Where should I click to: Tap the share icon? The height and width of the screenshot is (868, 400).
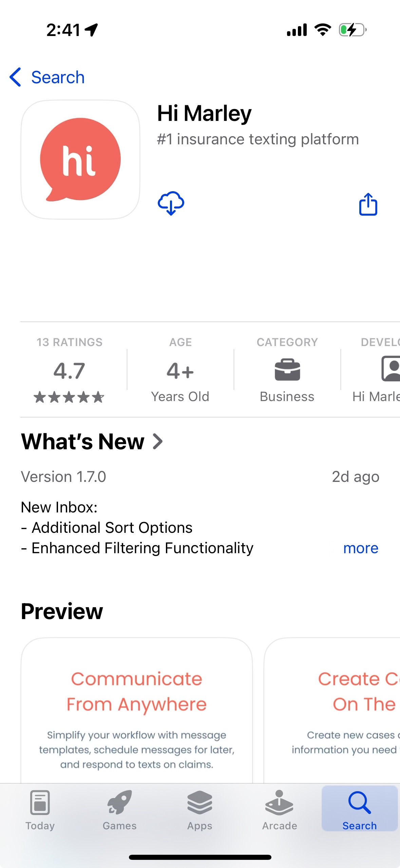[368, 204]
